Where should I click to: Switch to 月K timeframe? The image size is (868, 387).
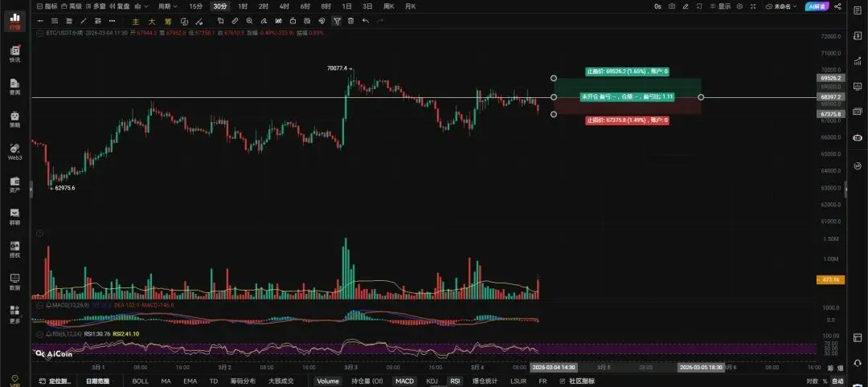[410, 6]
